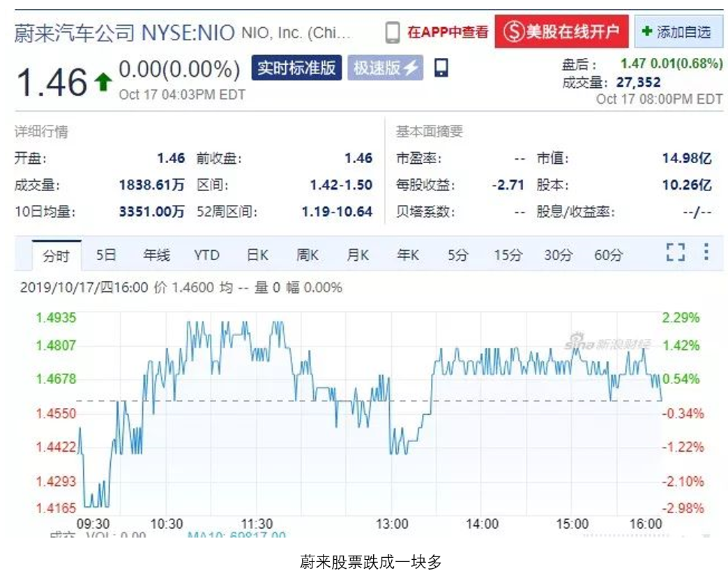Click the 每股收益 value -2.71
This screenshot has width=728, height=578.
[x=508, y=185]
